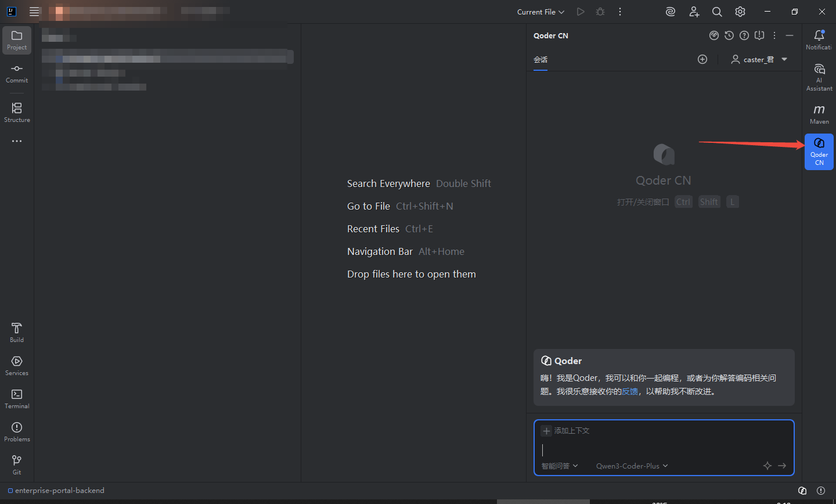The image size is (836, 504).
Task: Click enterprise-portal-backend in the status bar
Action: [x=56, y=491]
